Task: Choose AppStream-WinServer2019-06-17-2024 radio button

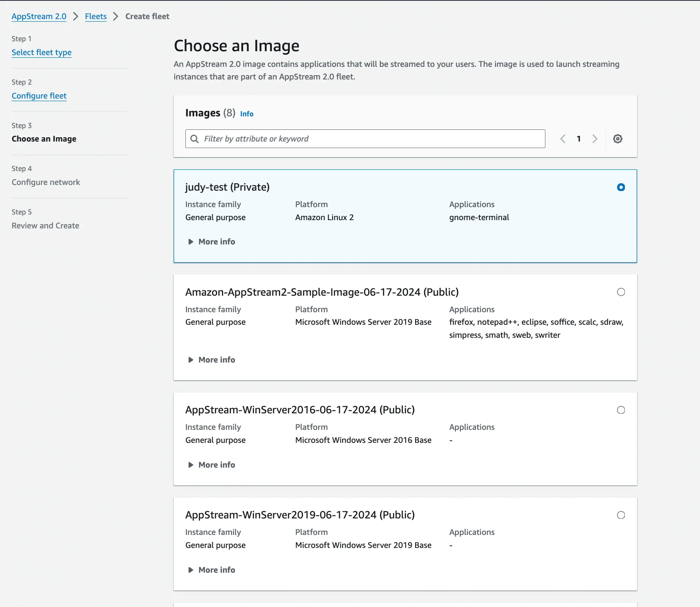Action: coord(621,515)
